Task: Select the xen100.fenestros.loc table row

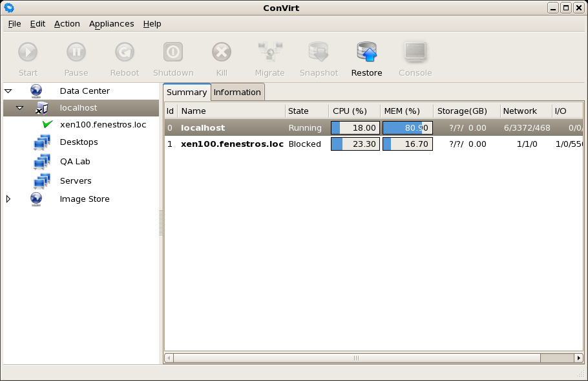Action: (232, 144)
